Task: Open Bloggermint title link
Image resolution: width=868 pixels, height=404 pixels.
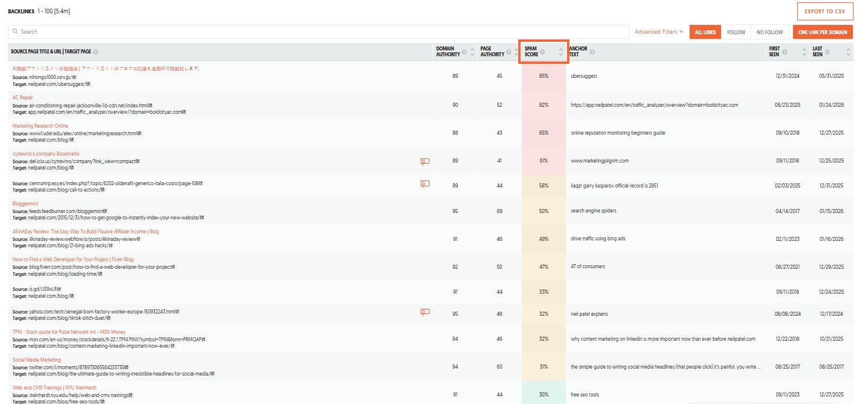Action: (x=25, y=204)
